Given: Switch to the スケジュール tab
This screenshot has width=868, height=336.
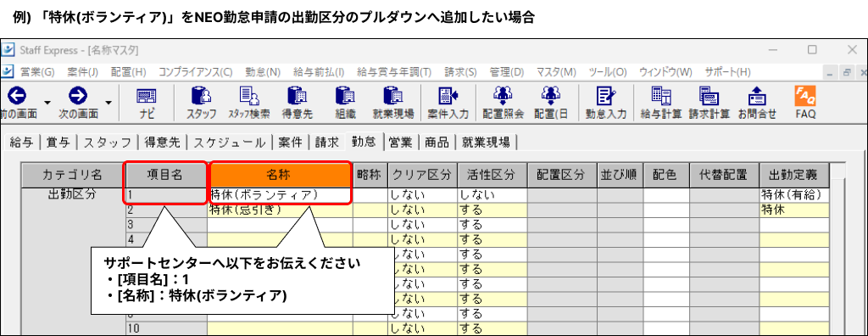Looking at the screenshot, I should coord(229,143).
